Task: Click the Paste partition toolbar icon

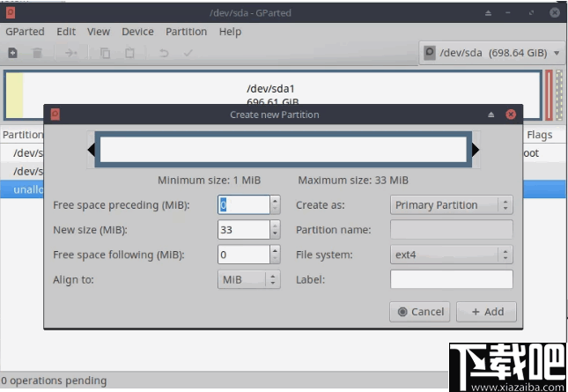Action: (x=129, y=53)
